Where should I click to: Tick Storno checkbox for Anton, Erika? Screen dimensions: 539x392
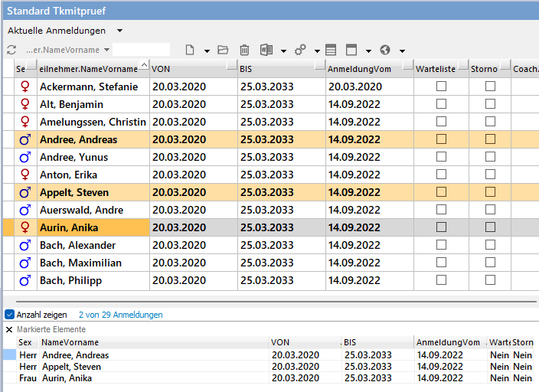point(490,175)
